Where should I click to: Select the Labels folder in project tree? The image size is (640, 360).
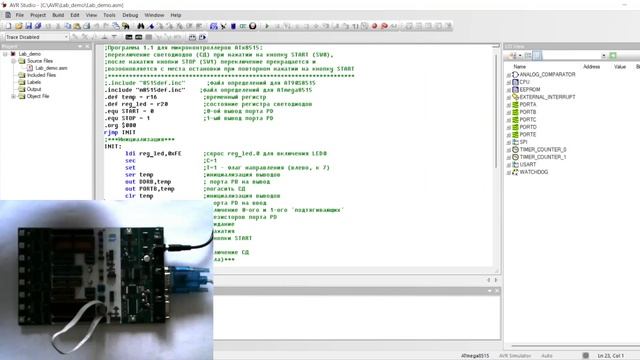(x=34, y=82)
